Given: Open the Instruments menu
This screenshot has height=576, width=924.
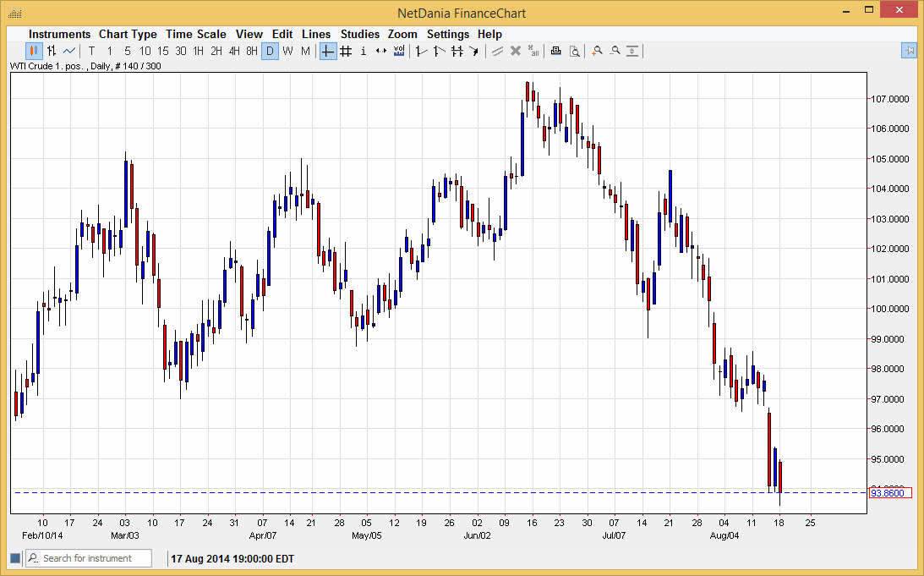Looking at the screenshot, I should [59, 34].
